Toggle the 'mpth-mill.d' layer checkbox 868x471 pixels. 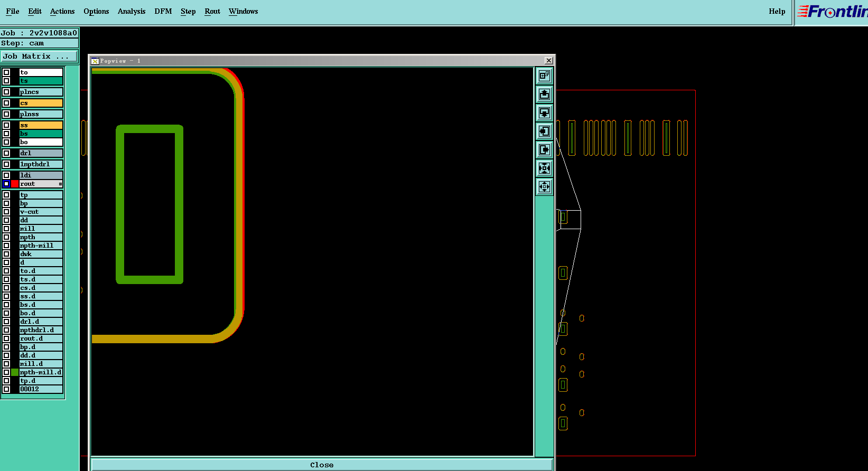(6, 372)
